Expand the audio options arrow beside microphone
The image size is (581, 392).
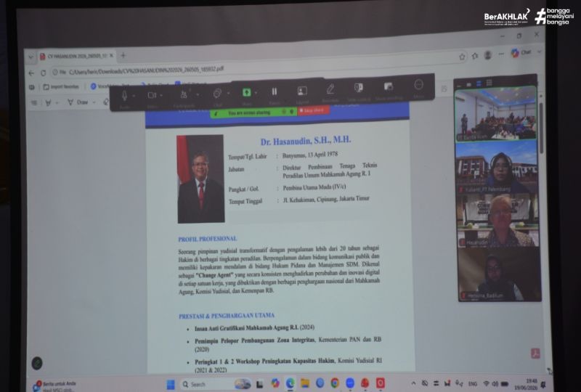point(134,96)
